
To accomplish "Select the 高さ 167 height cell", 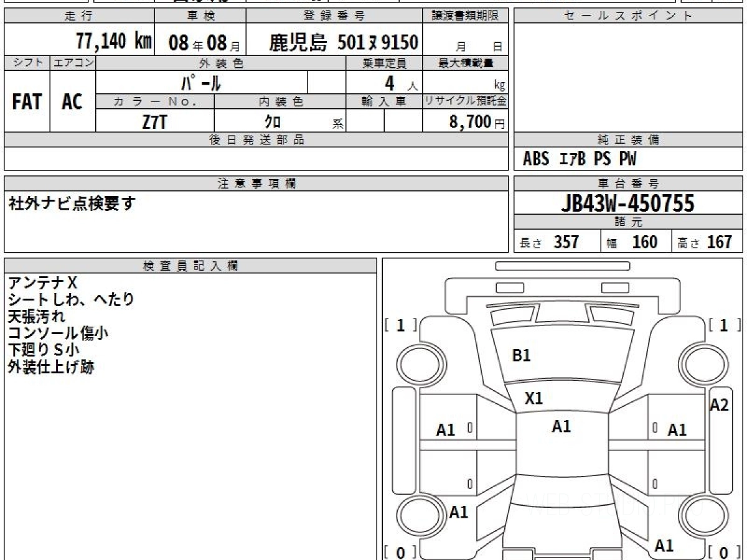I will click(x=707, y=241).
